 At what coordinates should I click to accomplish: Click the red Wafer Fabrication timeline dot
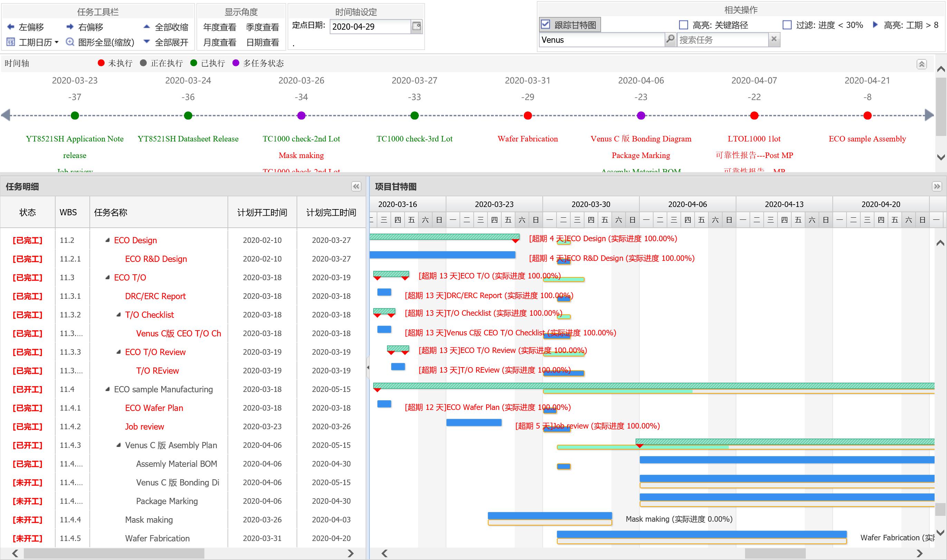528,116
